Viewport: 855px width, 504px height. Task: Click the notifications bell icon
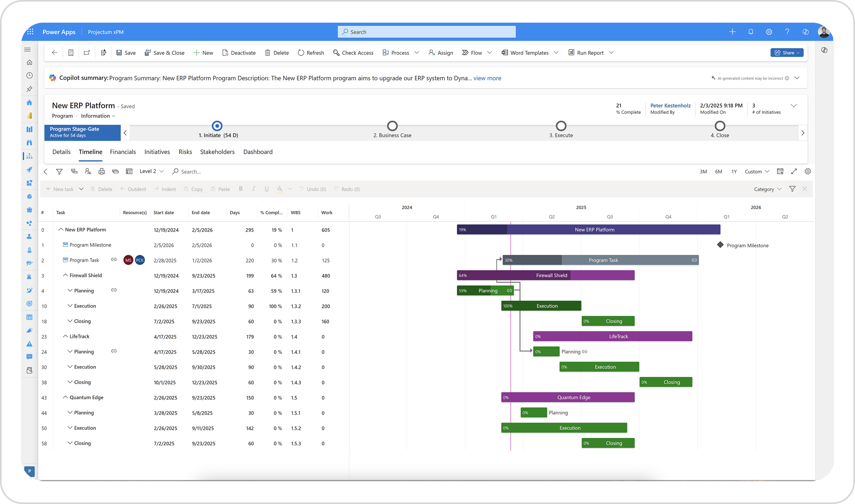[751, 32]
